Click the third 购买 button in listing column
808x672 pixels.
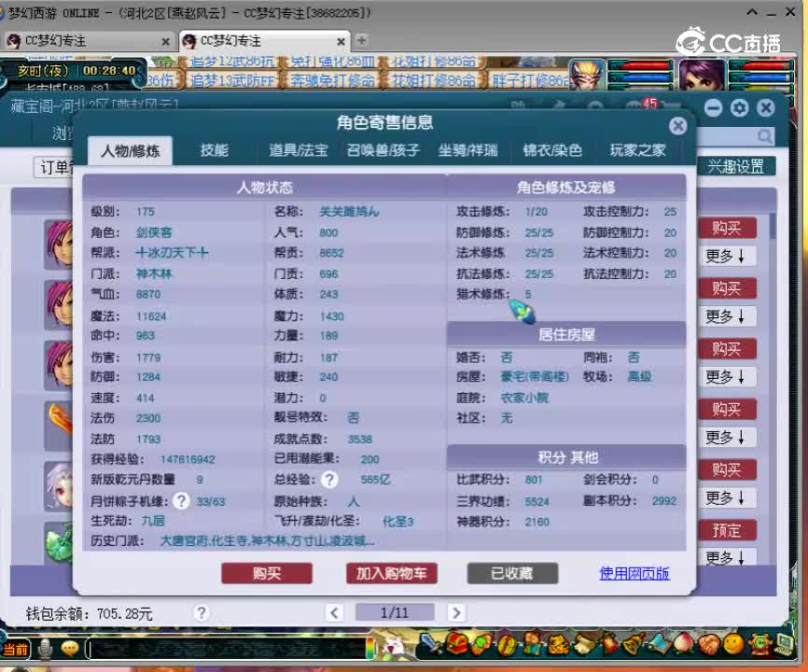tap(727, 349)
